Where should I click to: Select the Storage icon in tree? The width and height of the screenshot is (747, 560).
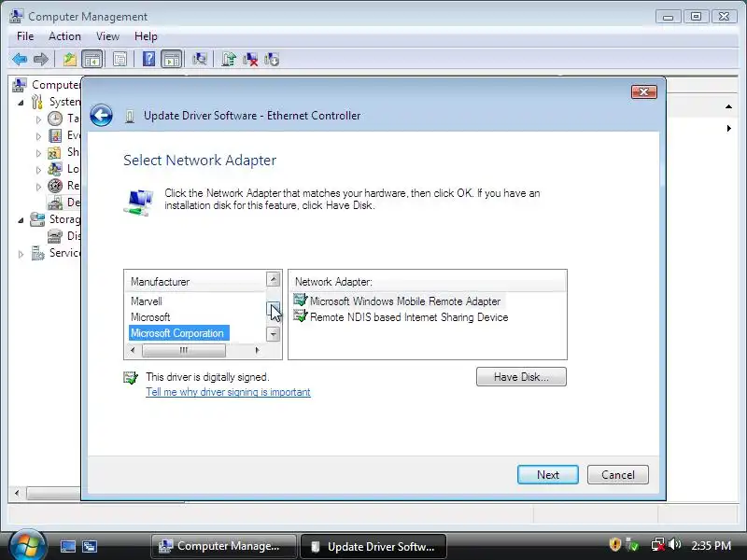point(37,219)
